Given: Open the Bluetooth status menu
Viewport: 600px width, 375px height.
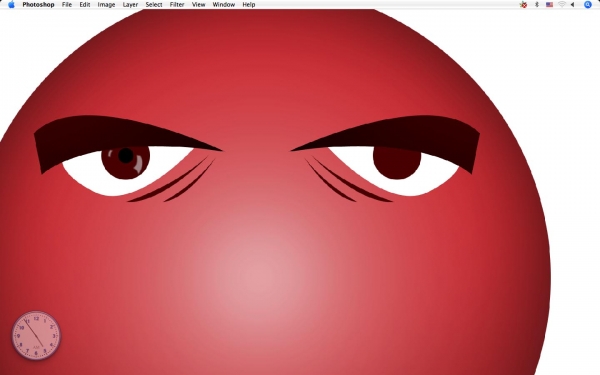Looking at the screenshot, I should pos(537,5).
